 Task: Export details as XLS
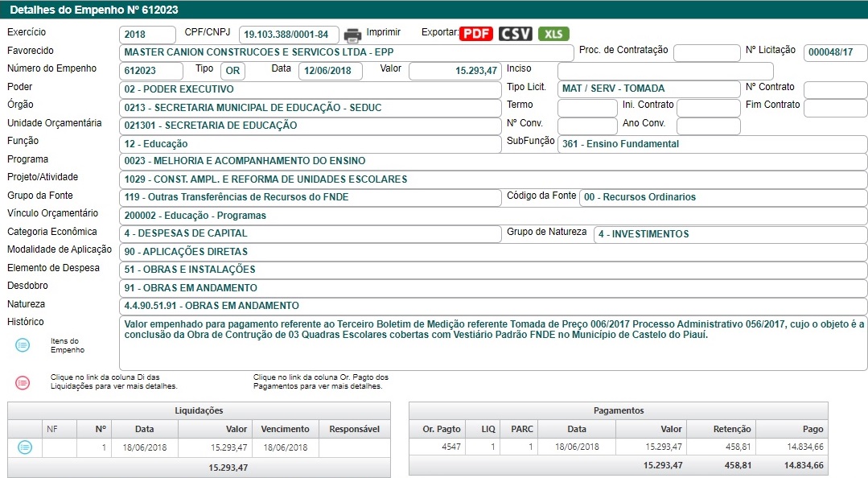(x=553, y=34)
